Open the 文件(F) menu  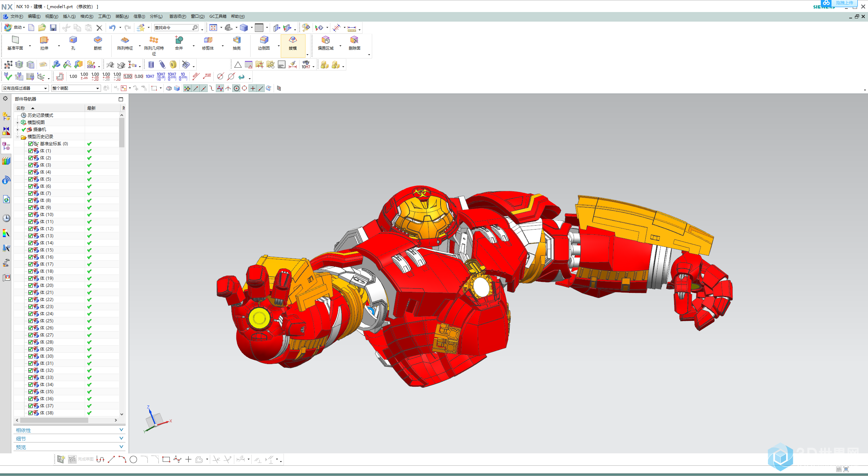click(x=17, y=16)
